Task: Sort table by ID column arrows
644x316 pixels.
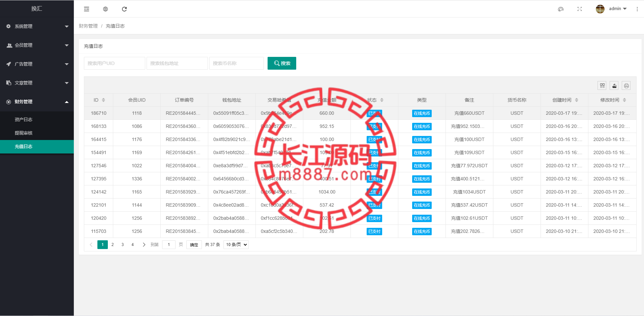Action: pos(103,100)
